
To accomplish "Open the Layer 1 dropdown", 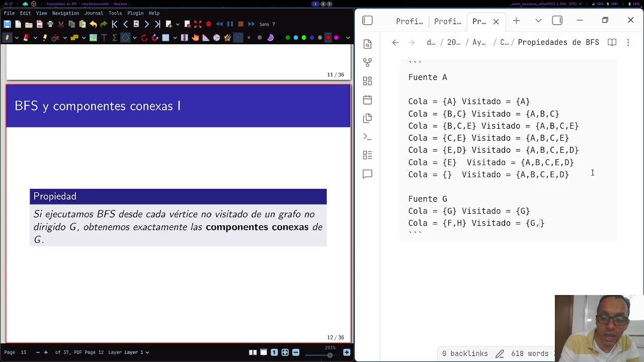I will [x=136, y=352].
